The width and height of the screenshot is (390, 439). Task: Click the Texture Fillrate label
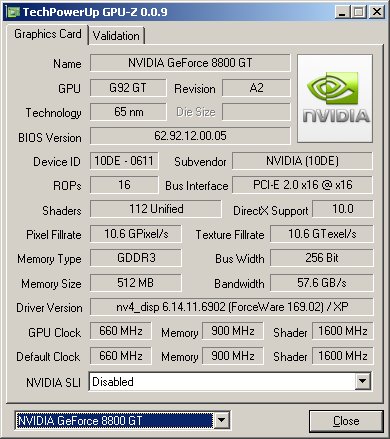click(230, 235)
